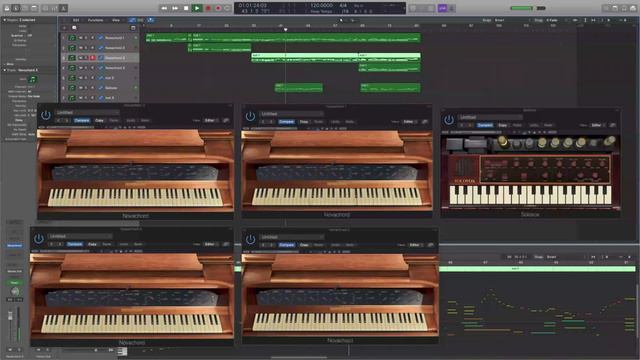Toggle power on bottom-left Novachord window
The image size is (640, 360).
(39, 238)
